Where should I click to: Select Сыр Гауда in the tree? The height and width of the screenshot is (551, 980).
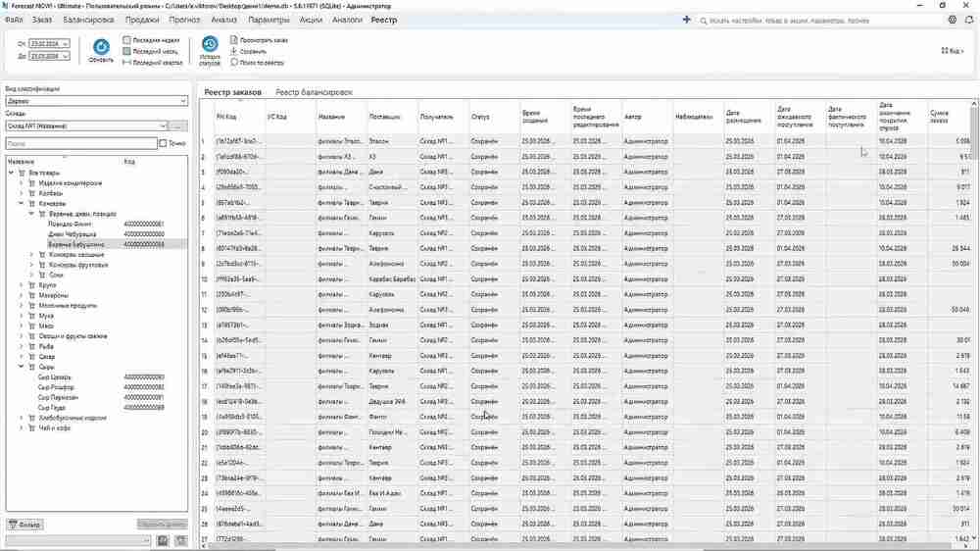[52, 408]
